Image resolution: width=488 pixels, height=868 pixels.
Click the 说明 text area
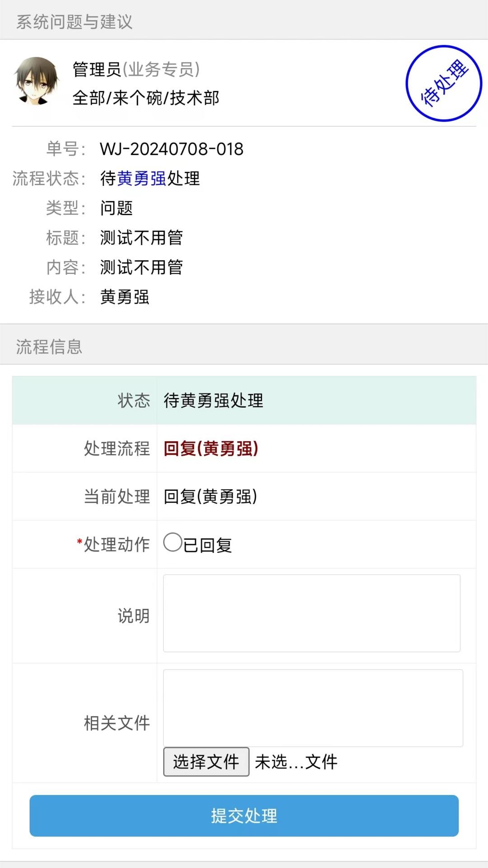coord(311,613)
